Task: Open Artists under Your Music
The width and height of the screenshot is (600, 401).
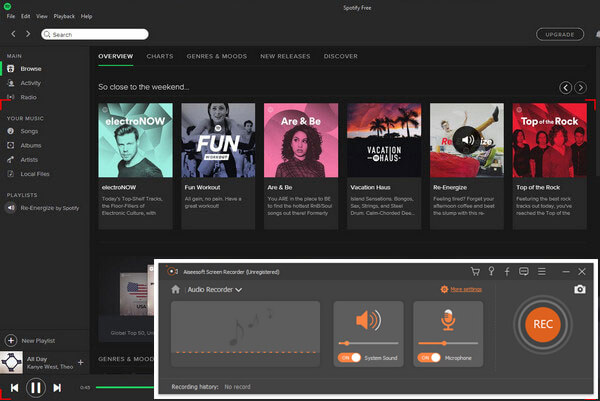Action: pyautogui.click(x=29, y=160)
